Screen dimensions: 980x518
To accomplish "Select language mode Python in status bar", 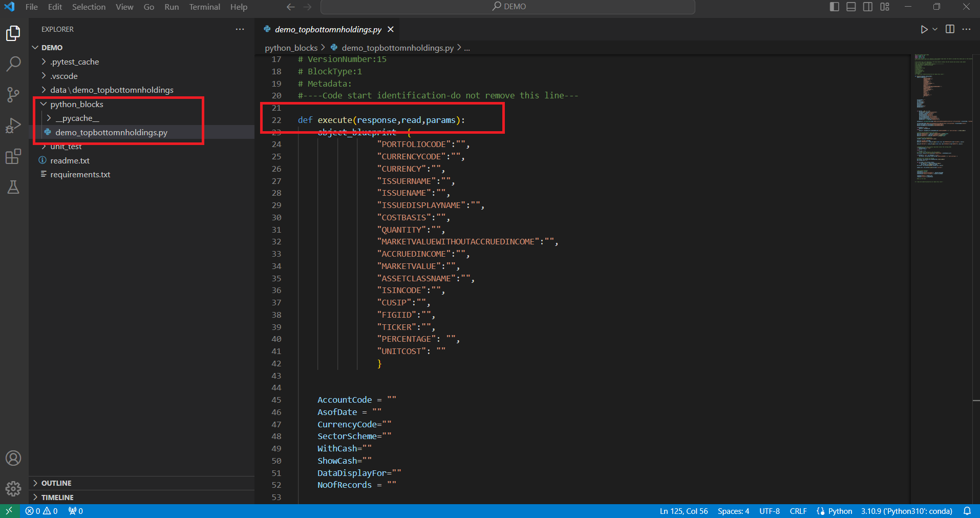I will 840,511.
